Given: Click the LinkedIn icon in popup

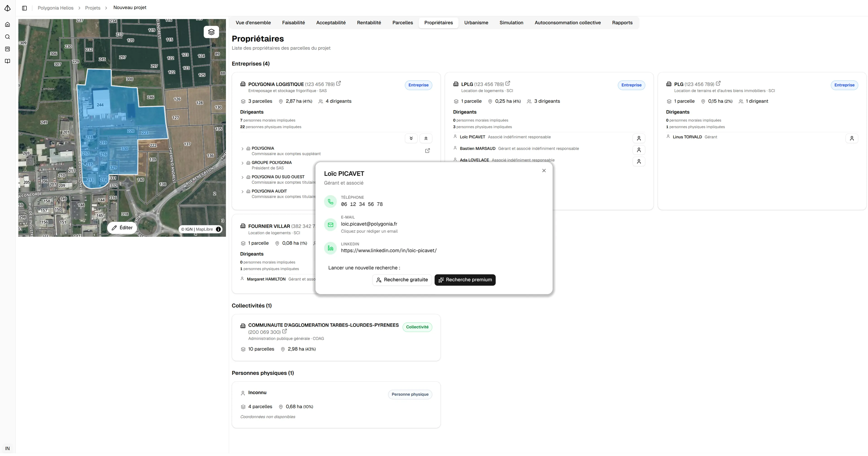Looking at the screenshot, I should point(331,248).
